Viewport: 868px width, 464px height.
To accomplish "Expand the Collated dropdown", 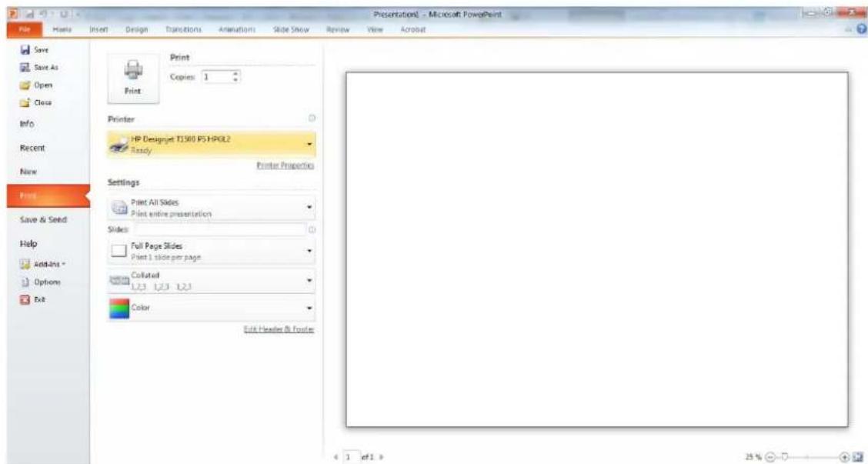I will point(309,281).
